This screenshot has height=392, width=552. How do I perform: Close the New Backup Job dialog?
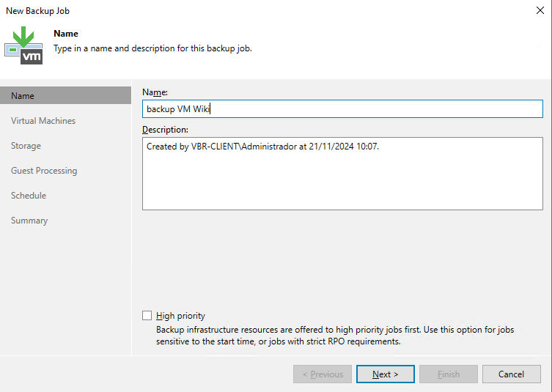(540, 11)
